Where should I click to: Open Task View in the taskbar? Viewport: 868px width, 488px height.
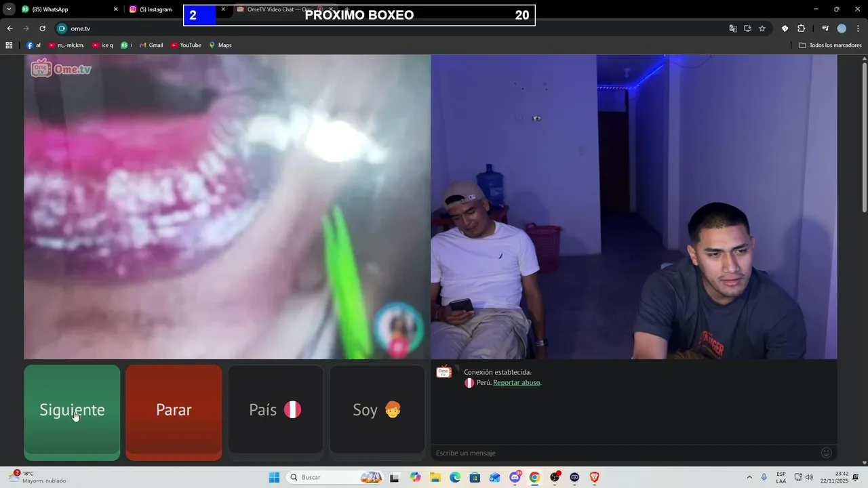[x=394, y=477]
